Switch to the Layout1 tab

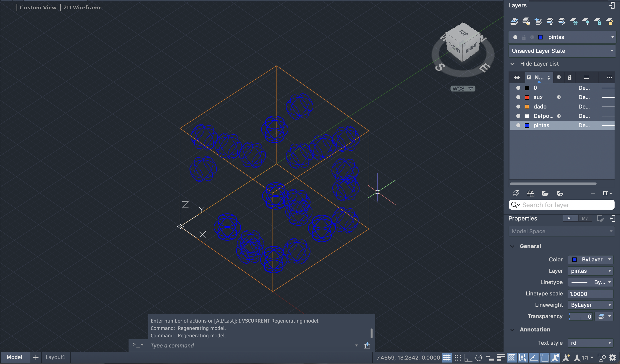point(55,357)
